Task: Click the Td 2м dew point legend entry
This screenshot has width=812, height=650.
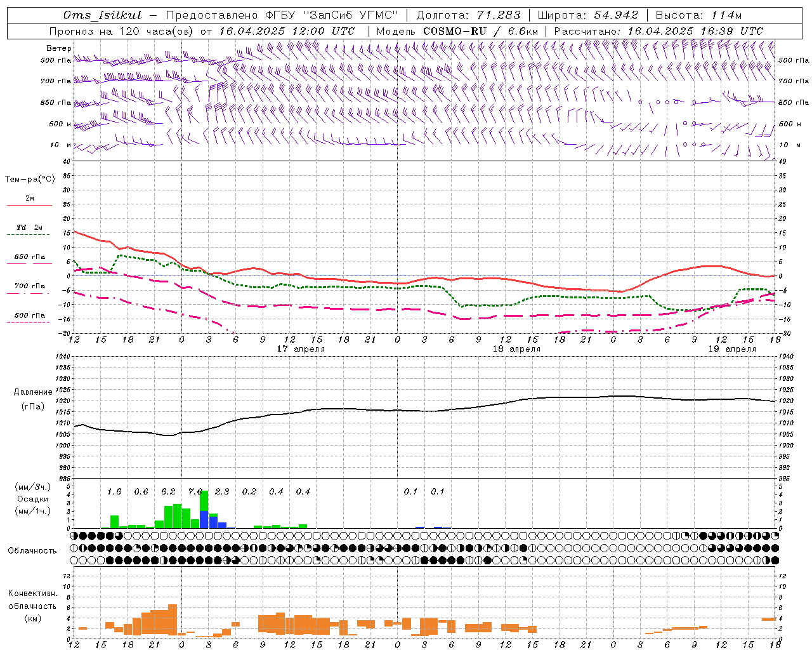Action: point(30,227)
